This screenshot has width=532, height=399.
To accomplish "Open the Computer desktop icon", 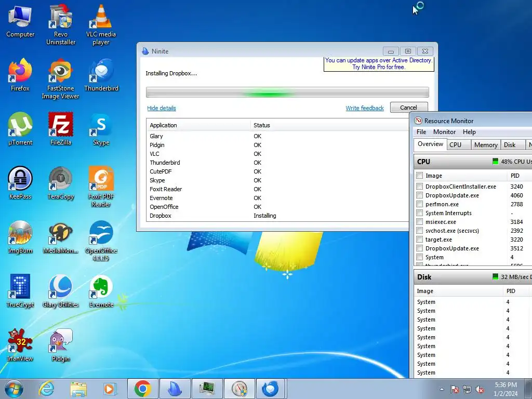I will 20,22.
